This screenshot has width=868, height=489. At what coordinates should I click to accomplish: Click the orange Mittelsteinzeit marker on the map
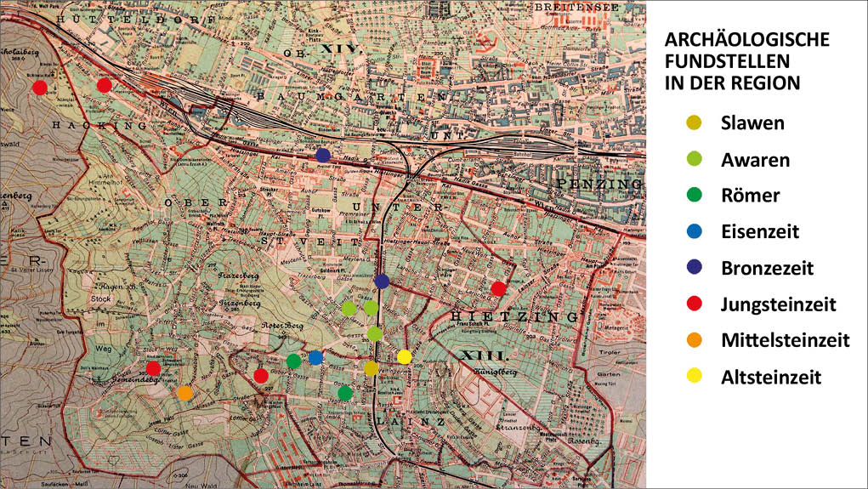coord(185,393)
